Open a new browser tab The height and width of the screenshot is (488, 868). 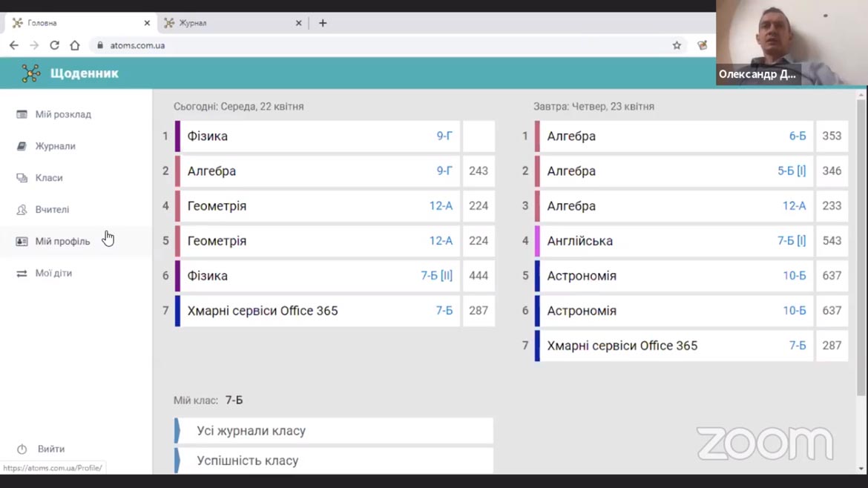pyautogui.click(x=323, y=23)
